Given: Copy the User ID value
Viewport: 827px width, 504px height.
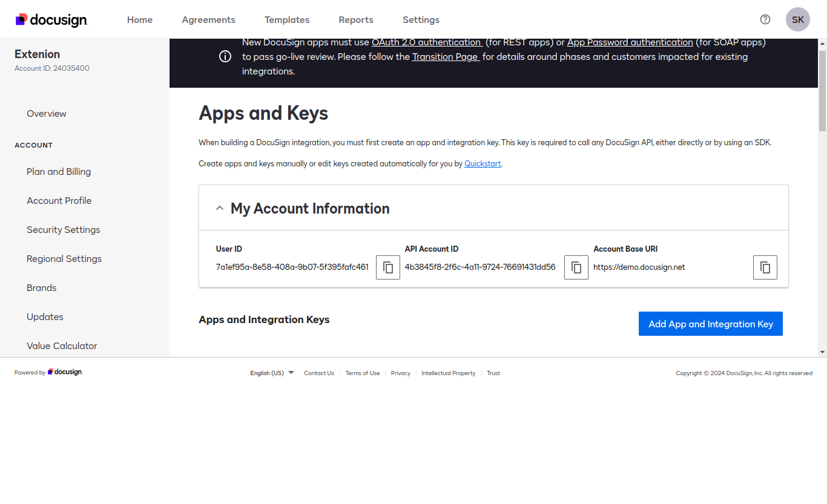Looking at the screenshot, I should [388, 267].
